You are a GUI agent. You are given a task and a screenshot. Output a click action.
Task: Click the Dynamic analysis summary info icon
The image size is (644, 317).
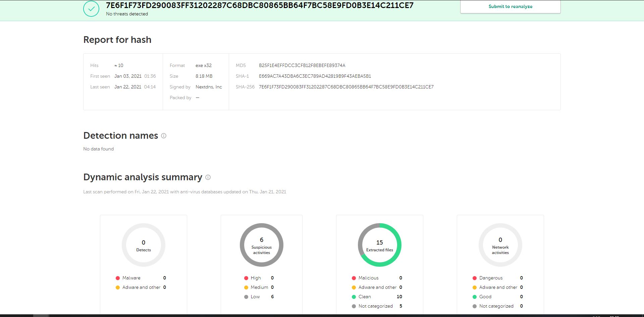(x=208, y=177)
